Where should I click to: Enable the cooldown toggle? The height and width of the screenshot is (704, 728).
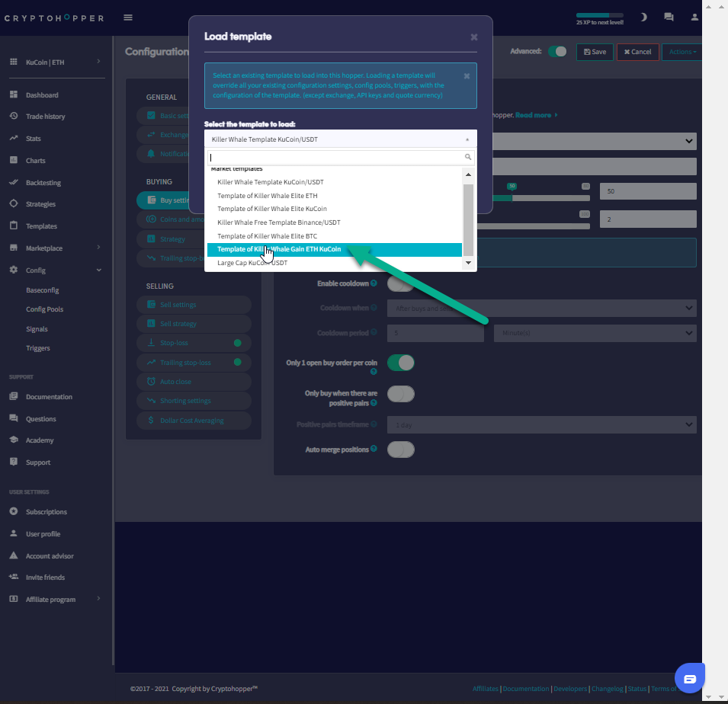[401, 284]
